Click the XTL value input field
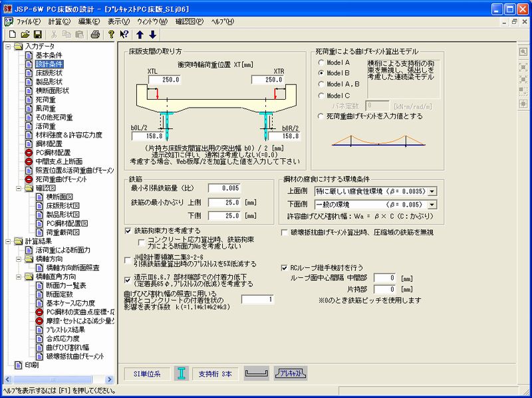Screen dimensions: 532x398 (164, 80)
